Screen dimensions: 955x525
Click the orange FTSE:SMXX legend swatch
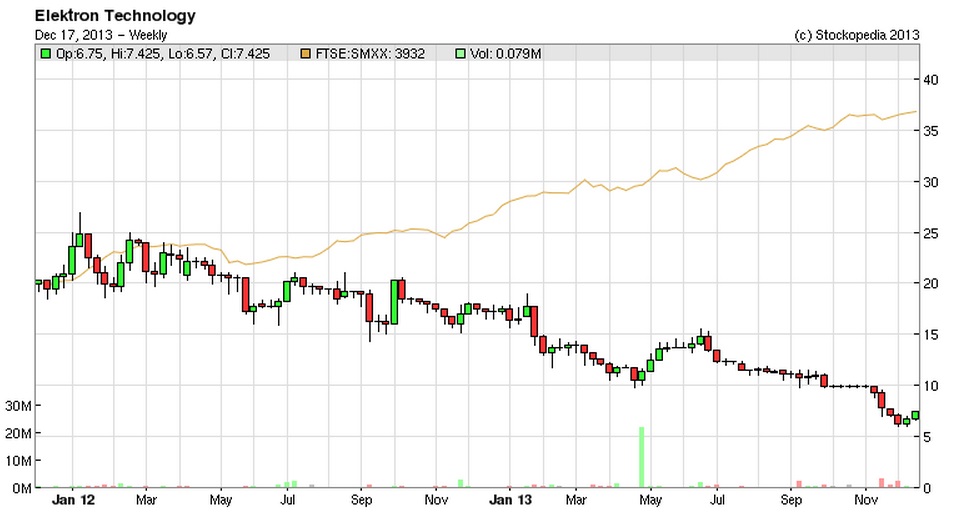click(x=306, y=54)
